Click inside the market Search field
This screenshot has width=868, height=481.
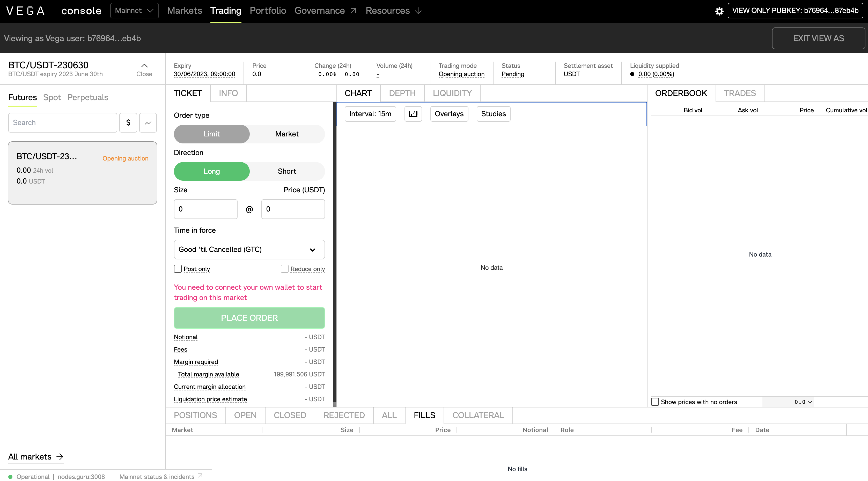62,122
